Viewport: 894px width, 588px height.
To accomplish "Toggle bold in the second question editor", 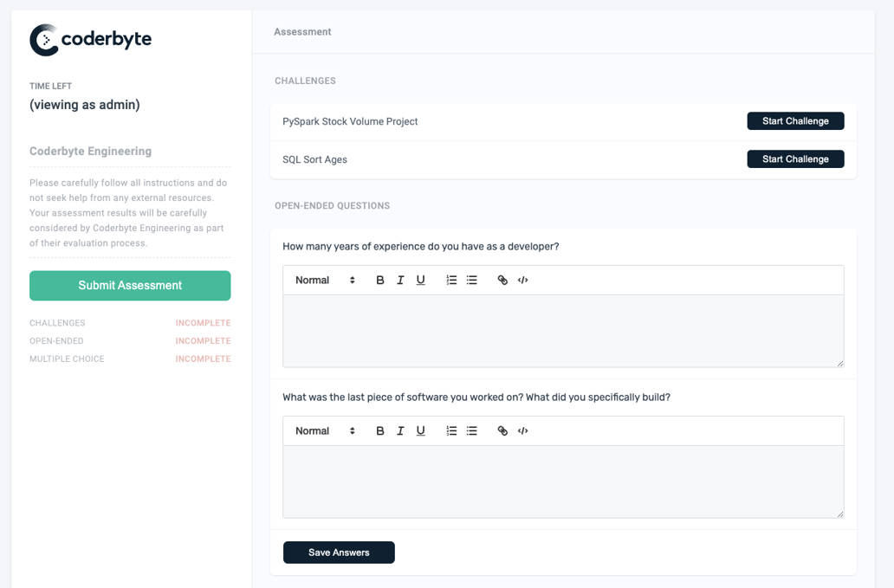I will (x=380, y=431).
